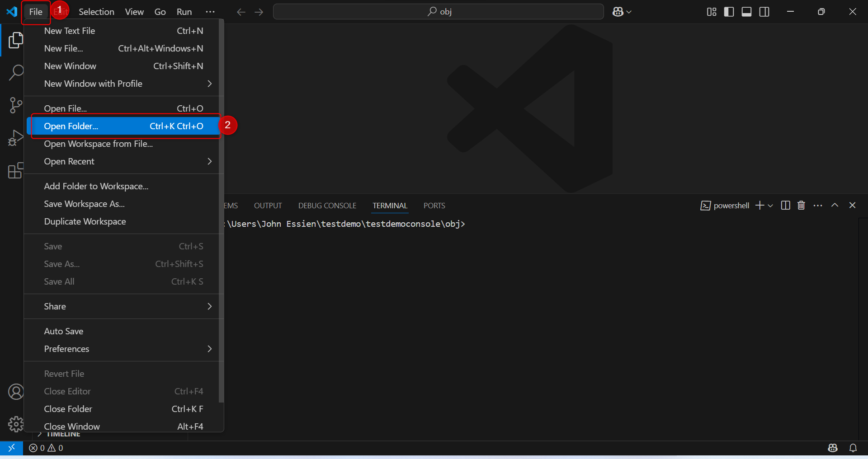
Task: Click the terminal prompt path text
Action: (344, 224)
